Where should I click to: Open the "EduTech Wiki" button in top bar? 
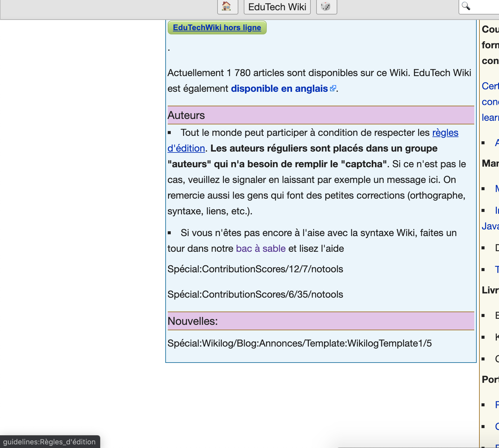[277, 7]
